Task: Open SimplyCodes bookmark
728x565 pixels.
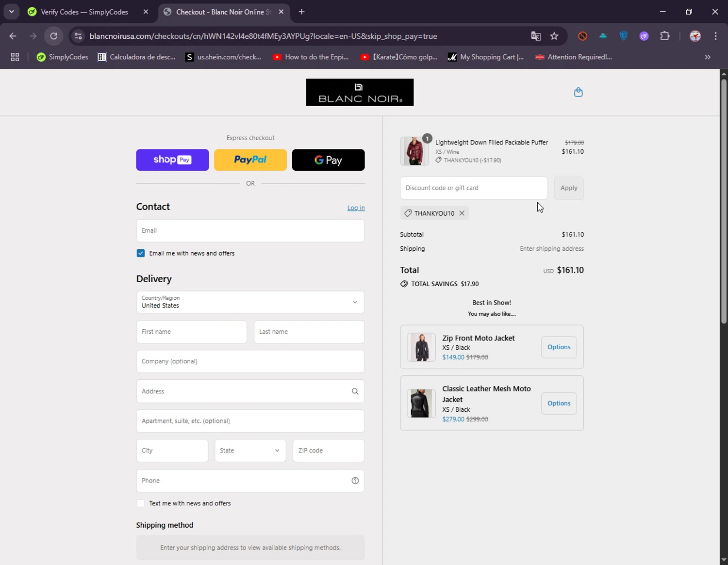Action: pyautogui.click(x=63, y=57)
